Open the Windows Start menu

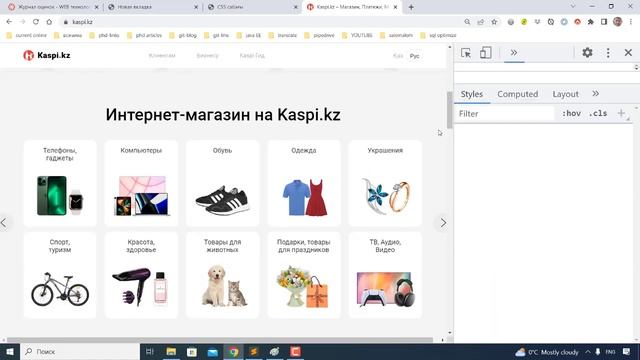[10, 351]
